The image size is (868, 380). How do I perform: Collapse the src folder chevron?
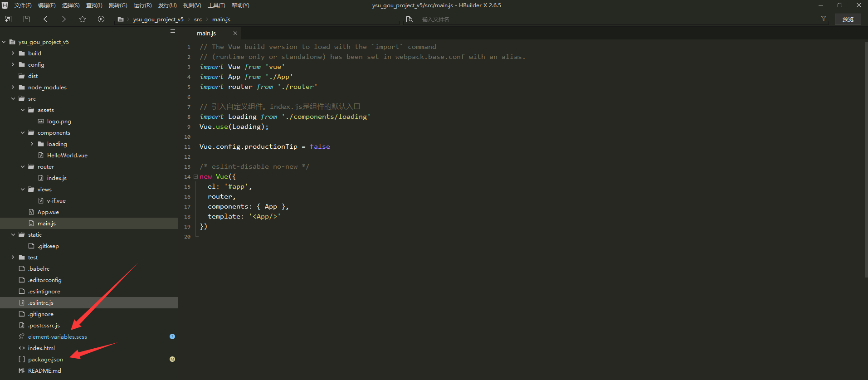click(13, 98)
